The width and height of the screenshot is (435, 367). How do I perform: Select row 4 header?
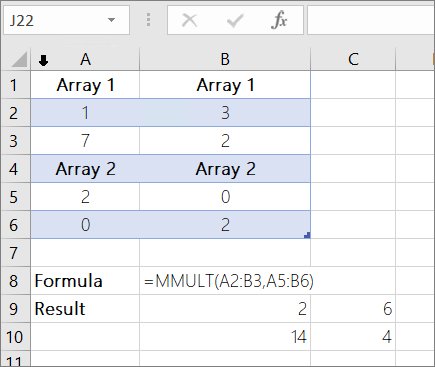[15, 169]
